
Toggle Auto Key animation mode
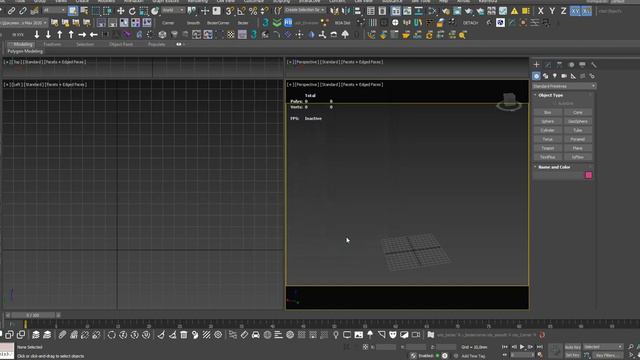pyautogui.click(x=573, y=347)
